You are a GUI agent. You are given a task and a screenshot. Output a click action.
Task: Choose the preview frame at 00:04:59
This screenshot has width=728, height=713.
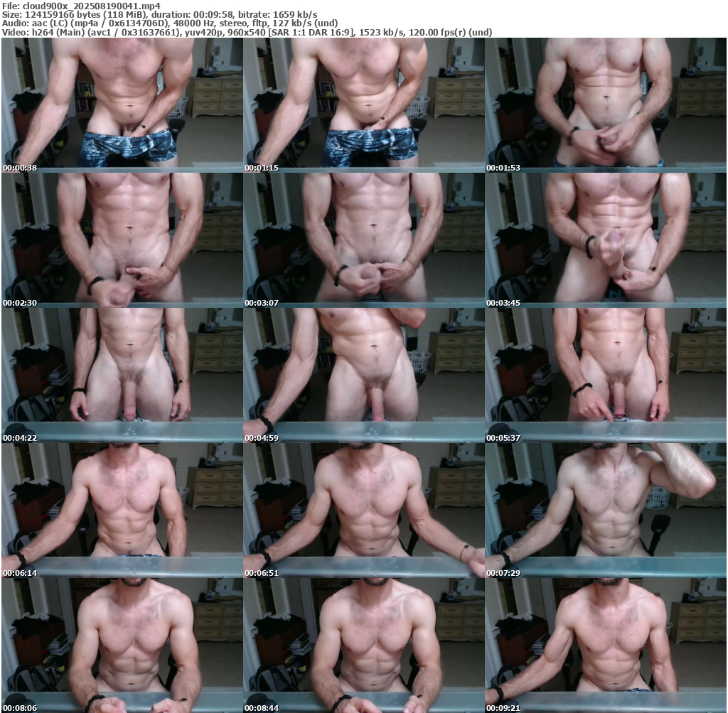[364, 375]
